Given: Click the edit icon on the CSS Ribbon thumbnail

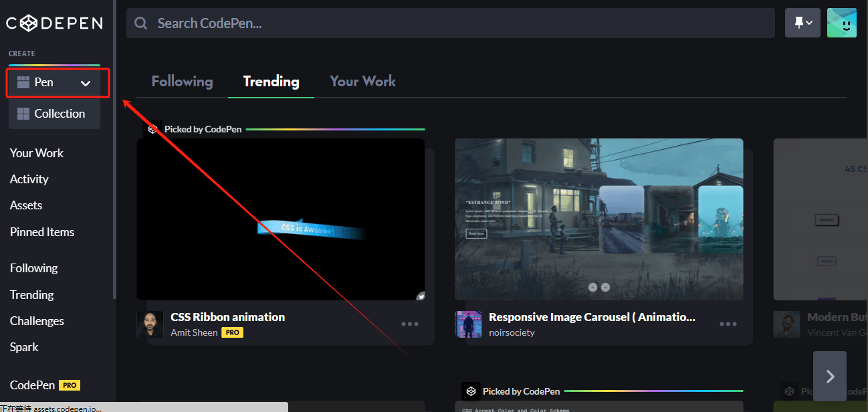Looking at the screenshot, I should click(419, 295).
